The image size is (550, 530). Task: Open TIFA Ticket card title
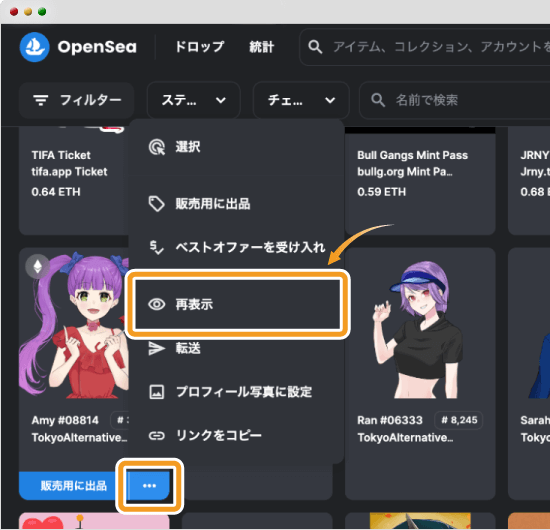61,155
